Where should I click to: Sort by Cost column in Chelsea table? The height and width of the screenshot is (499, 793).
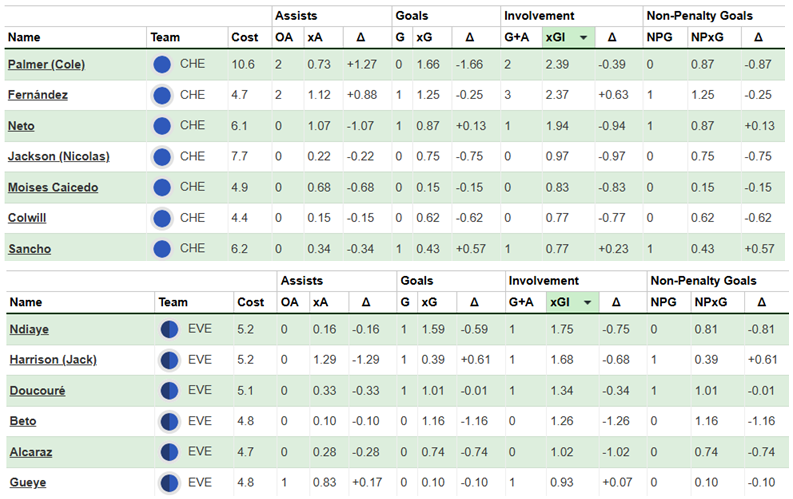(x=245, y=37)
